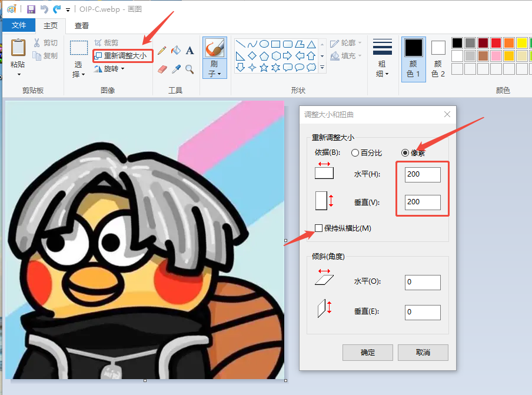Expand the shapes gallery more arrow
This screenshot has height=395, width=532.
322,68
